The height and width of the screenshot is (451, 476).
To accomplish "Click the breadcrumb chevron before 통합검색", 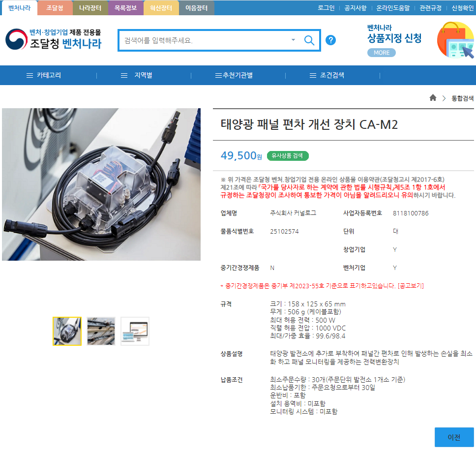I will click(x=444, y=98).
